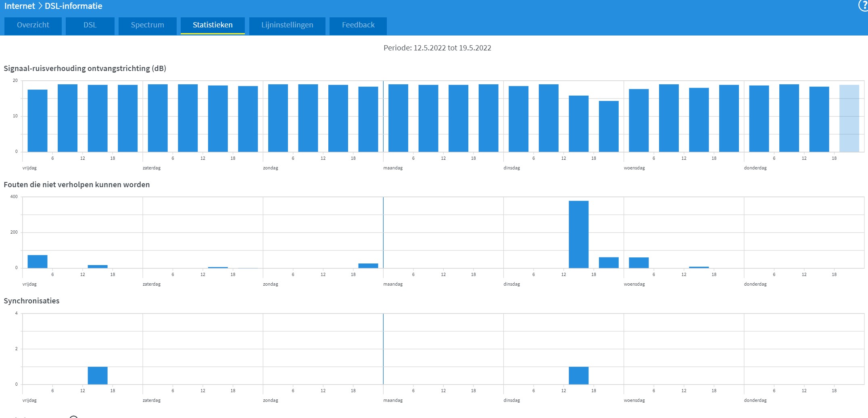Click Sunday evening's bar in the errors chart
The width and height of the screenshot is (868, 418).
pos(368,265)
